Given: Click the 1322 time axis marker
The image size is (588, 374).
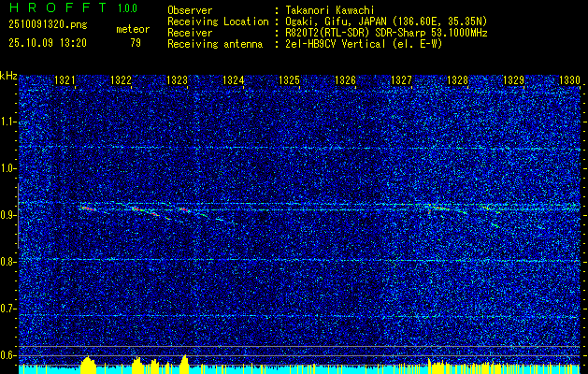Looking at the screenshot, I should pos(121,79).
